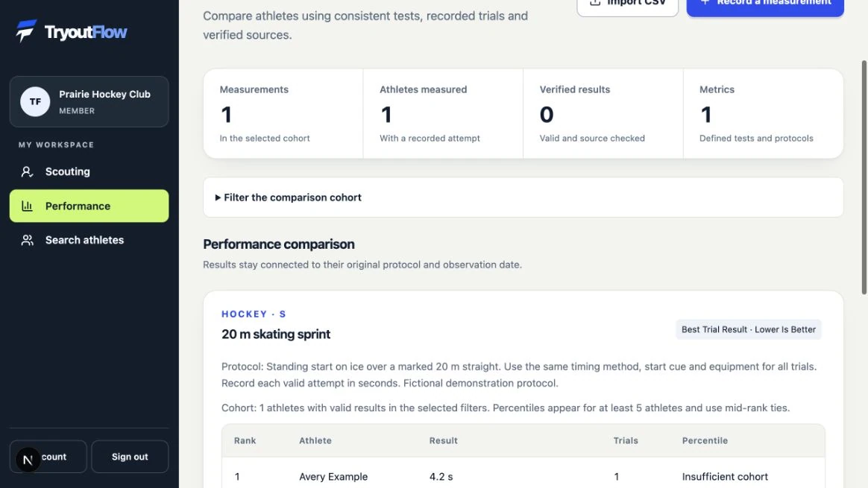868x488 pixels.
Task: Expand Filter the comparison cohort
Action: [523, 197]
